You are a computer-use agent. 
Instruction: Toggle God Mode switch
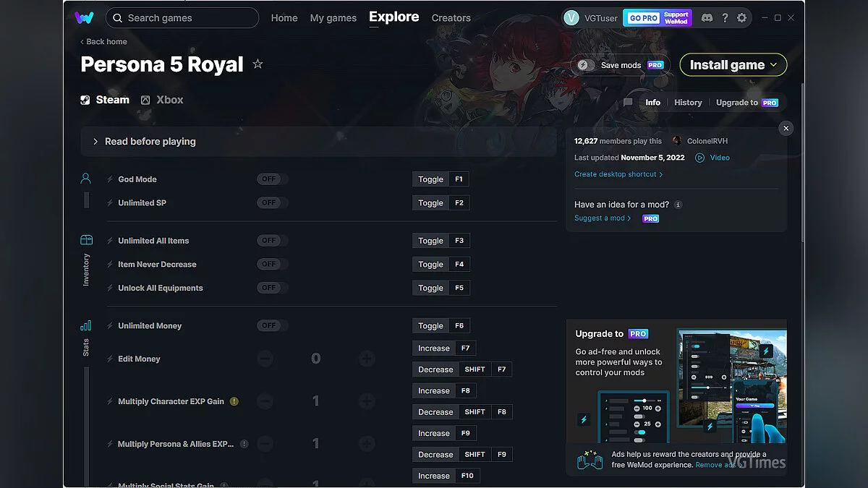[272, 179]
